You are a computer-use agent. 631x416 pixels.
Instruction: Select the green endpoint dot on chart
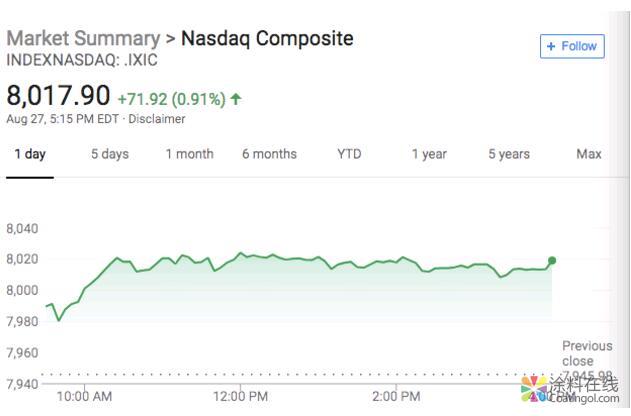(552, 261)
